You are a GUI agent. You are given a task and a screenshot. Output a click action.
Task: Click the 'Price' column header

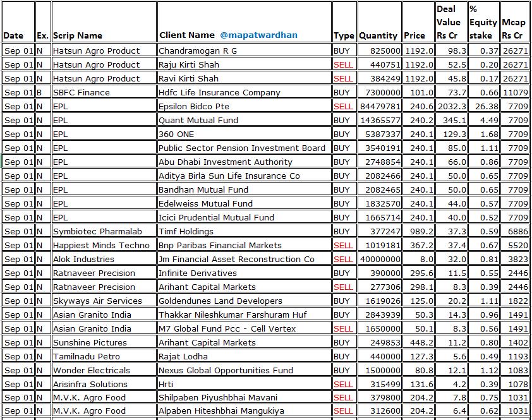(x=418, y=21)
